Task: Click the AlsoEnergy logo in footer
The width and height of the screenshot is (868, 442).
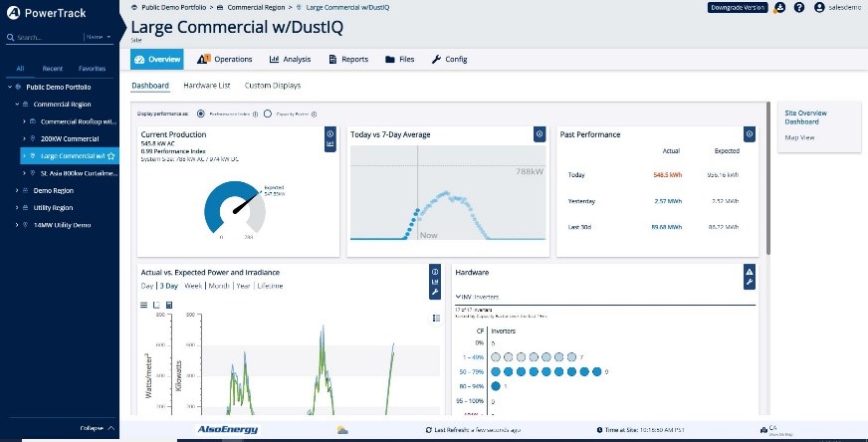Action: (x=228, y=430)
